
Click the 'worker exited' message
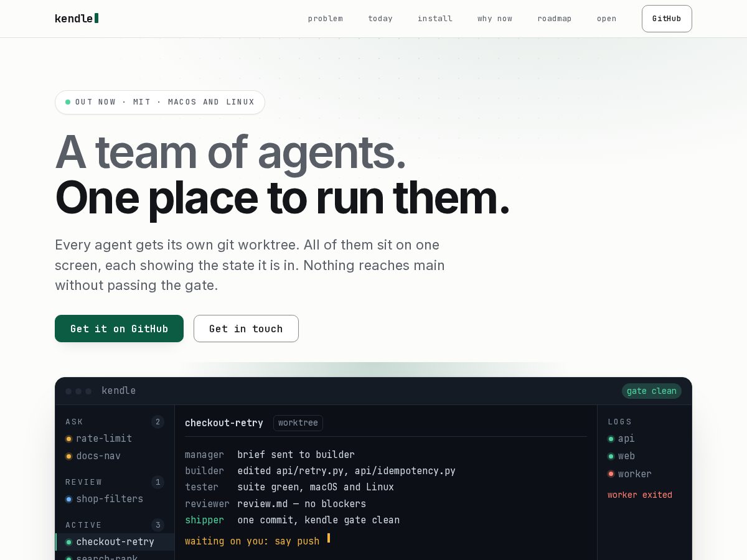640,495
